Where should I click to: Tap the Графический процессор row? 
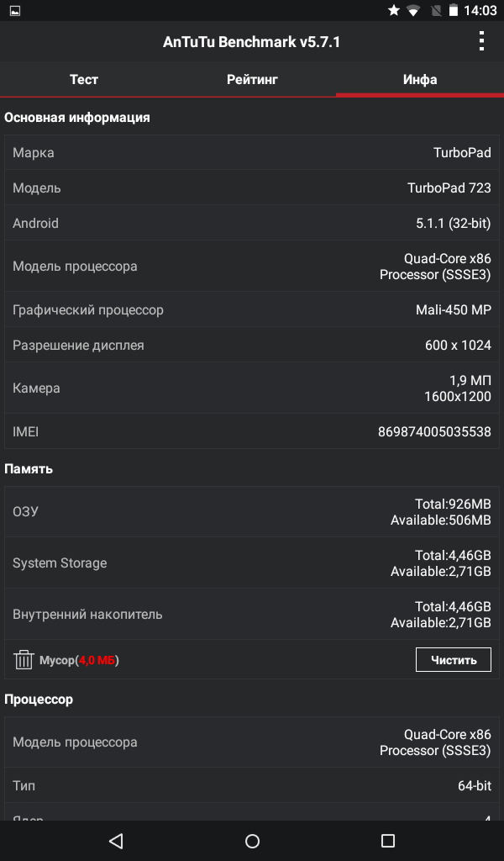[252, 310]
